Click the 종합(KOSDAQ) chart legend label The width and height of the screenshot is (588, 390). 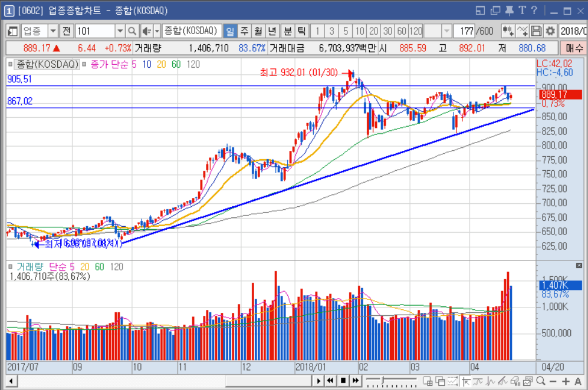[x=47, y=64]
